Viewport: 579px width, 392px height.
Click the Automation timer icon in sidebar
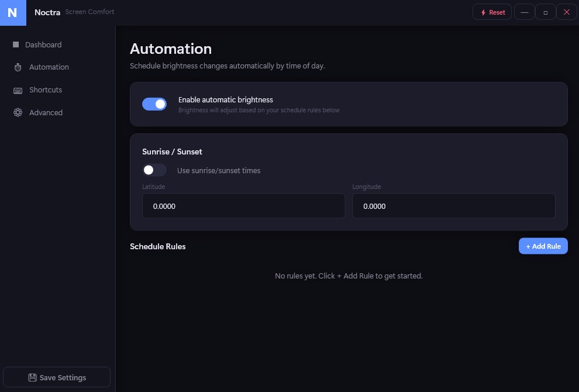(18, 67)
